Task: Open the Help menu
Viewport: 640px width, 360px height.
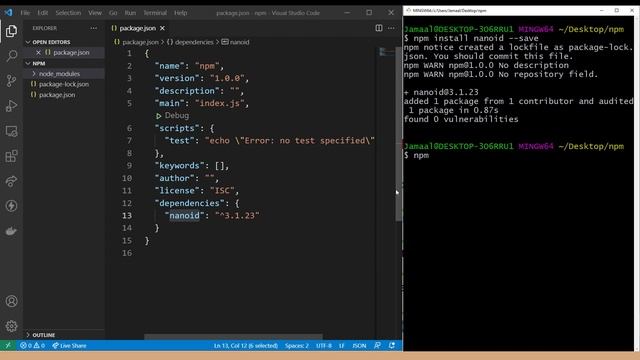Action: click(180, 13)
